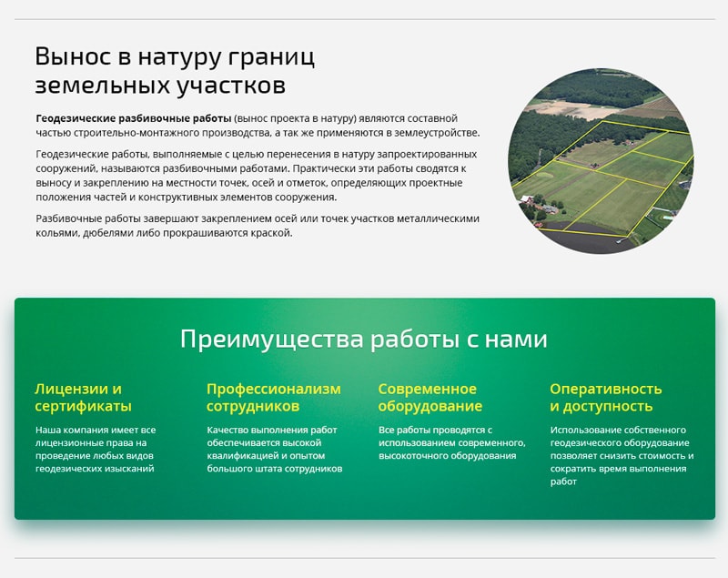
Task: Choose the 'Оперативность и доступность' heading
Action: 605,398
